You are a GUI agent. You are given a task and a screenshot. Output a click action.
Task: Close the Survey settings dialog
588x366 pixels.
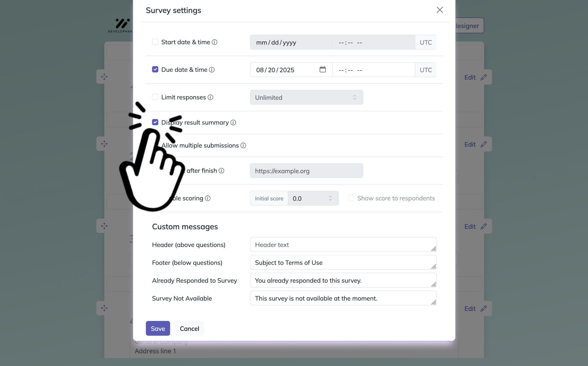tap(440, 10)
